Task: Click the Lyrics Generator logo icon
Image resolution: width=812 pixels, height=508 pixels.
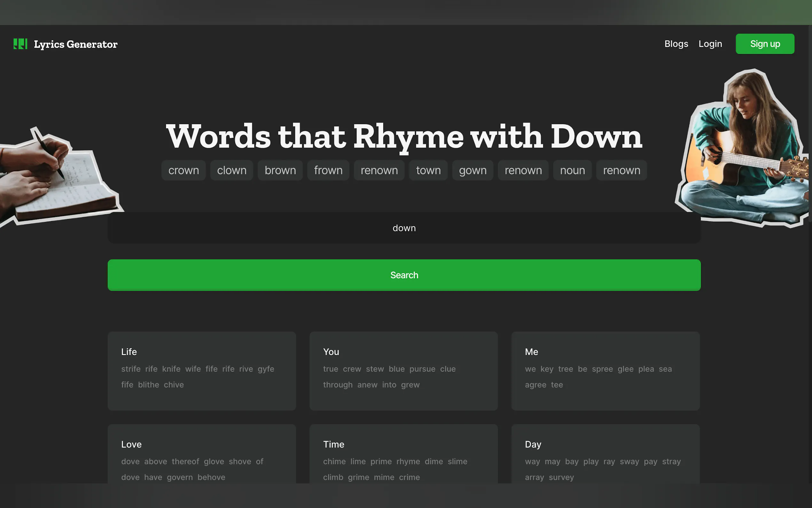Action: click(x=20, y=44)
